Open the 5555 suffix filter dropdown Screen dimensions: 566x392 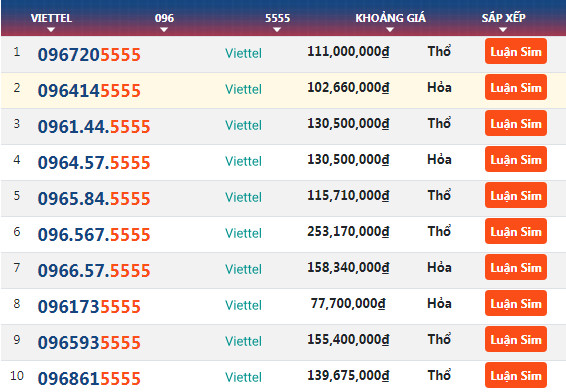point(277,21)
